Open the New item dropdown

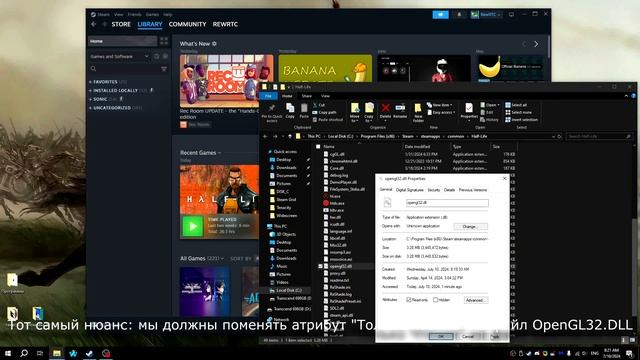pos(439,105)
